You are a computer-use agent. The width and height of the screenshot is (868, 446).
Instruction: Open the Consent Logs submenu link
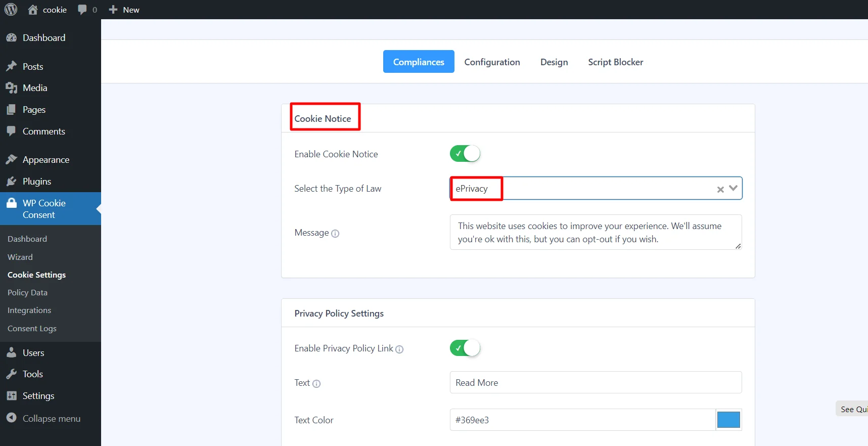32,328
